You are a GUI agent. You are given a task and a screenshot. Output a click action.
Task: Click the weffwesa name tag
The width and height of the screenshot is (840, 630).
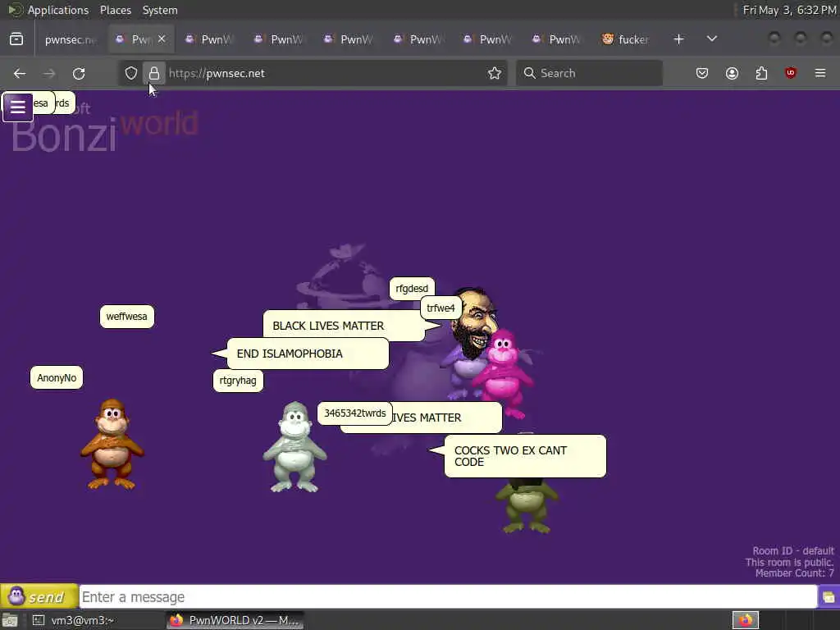click(126, 317)
